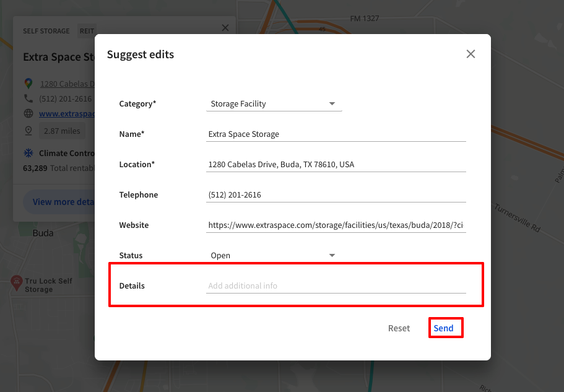Select Tru Lock Self Storage map marker

(16, 282)
